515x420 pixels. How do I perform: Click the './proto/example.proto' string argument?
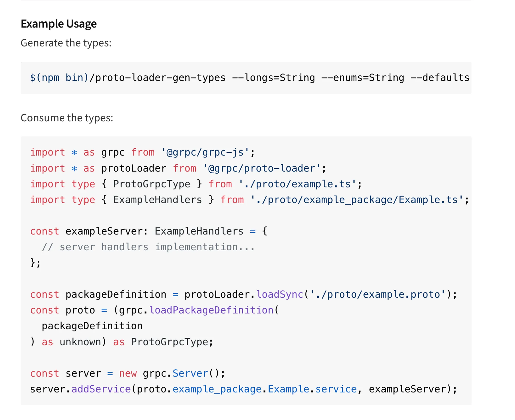[x=378, y=294]
